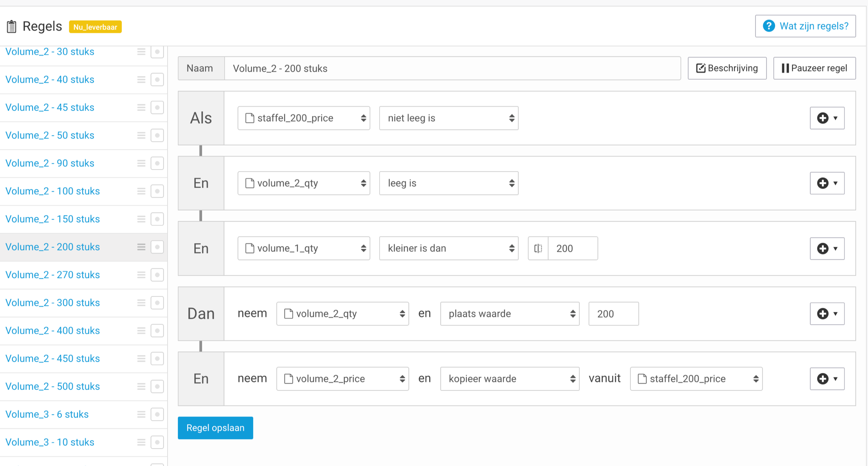The image size is (868, 466).
Task: Open rule Volume_2 - 30 stuks
Action: pos(50,52)
